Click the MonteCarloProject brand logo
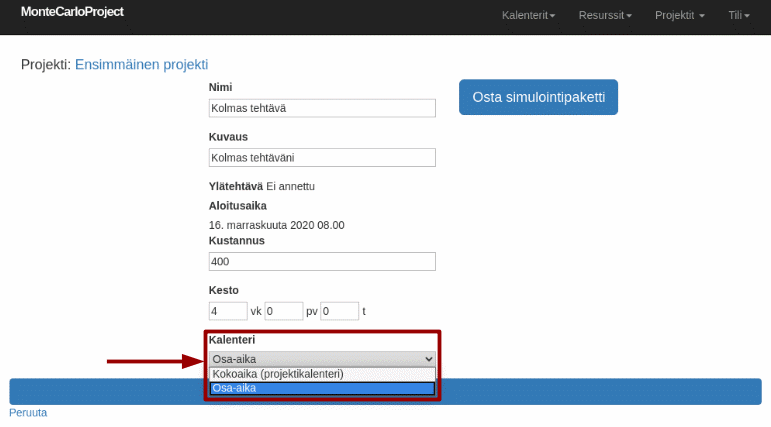Screen dimensions: 771x427 tap(72, 13)
